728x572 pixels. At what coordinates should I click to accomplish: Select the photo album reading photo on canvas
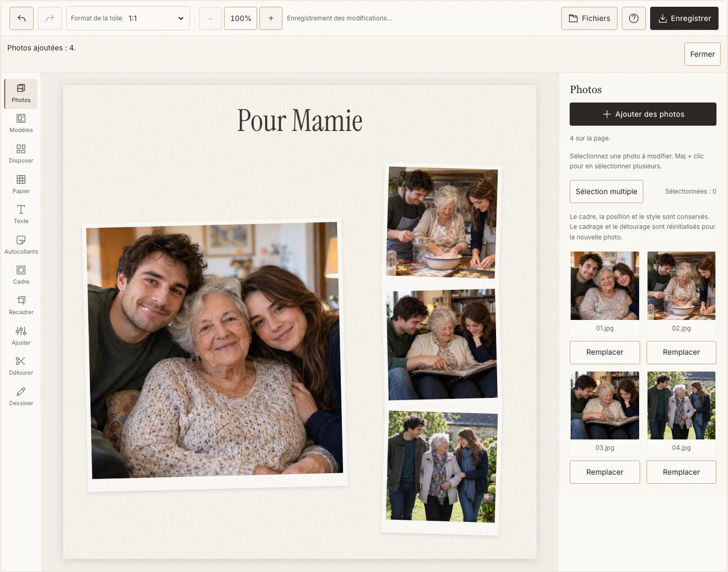click(442, 344)
